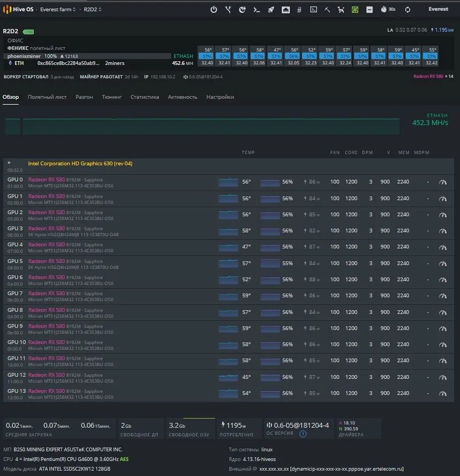Open the Настройки tab

(220, 97)
